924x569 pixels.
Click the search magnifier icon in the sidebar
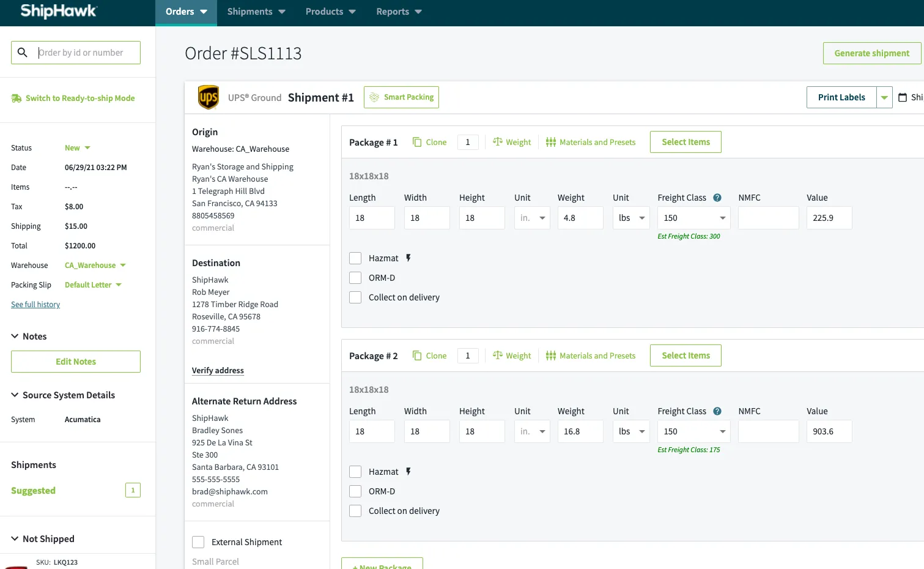[x=23, y=53]
